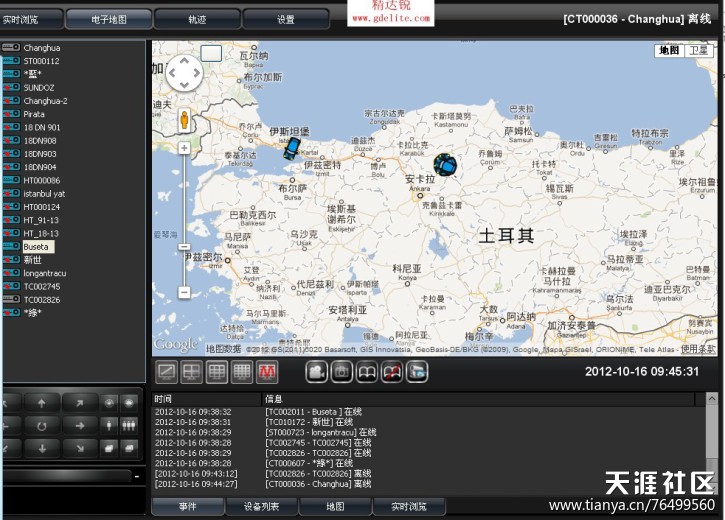Select device 18 DN 901
Viewport: 725px width, 520px height.
pyautogui.click(x=42, y=127)
